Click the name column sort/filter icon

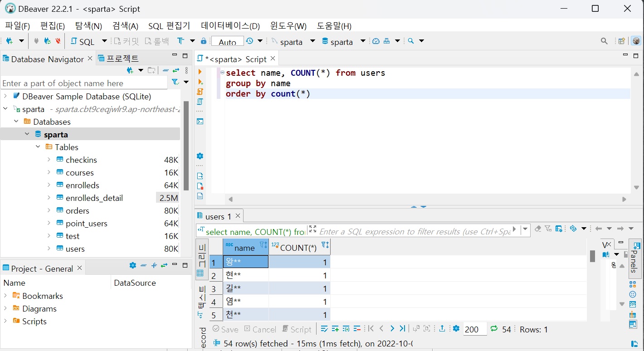(263, 245)
